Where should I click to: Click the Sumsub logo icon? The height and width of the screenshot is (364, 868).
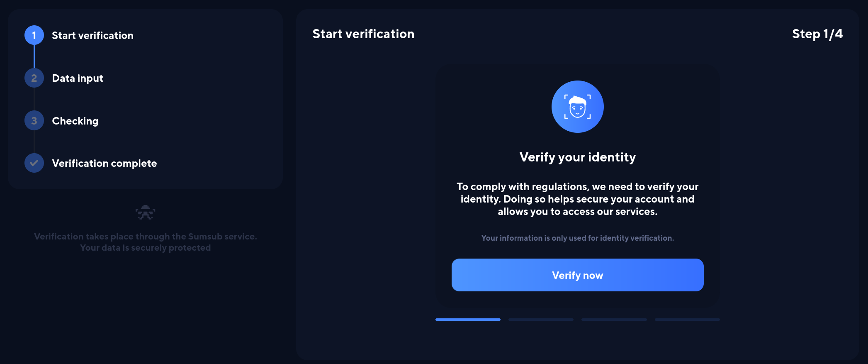(145, 213)
